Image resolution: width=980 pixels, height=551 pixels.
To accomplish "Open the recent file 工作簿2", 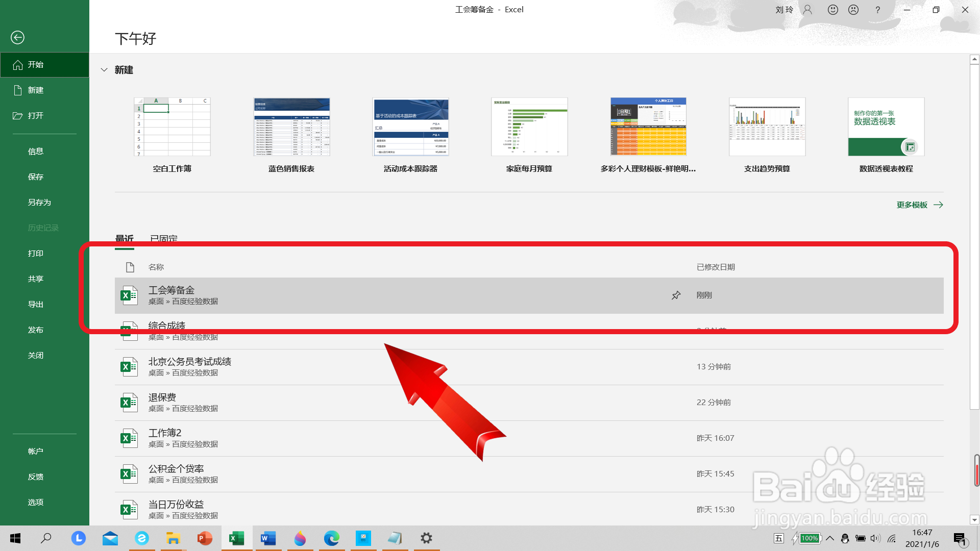I will 529,438.
